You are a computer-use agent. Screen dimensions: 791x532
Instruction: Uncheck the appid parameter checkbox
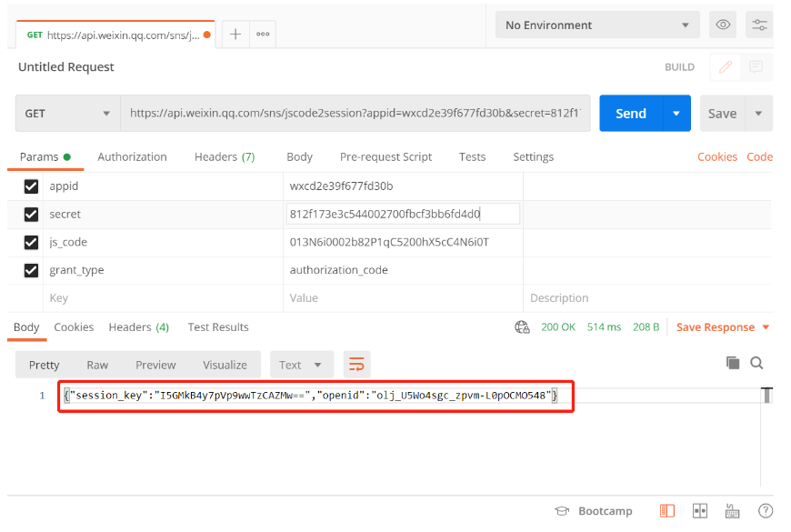(x=31, y=186)
